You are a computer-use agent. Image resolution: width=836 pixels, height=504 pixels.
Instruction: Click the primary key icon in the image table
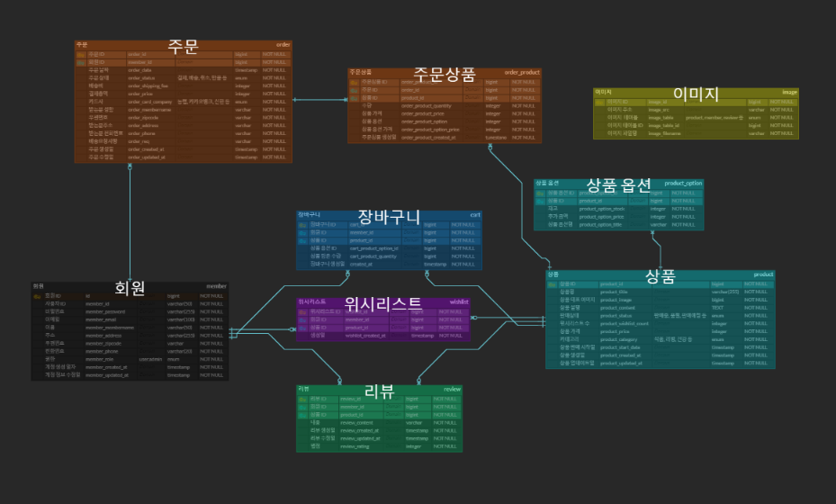click(600, 103)
